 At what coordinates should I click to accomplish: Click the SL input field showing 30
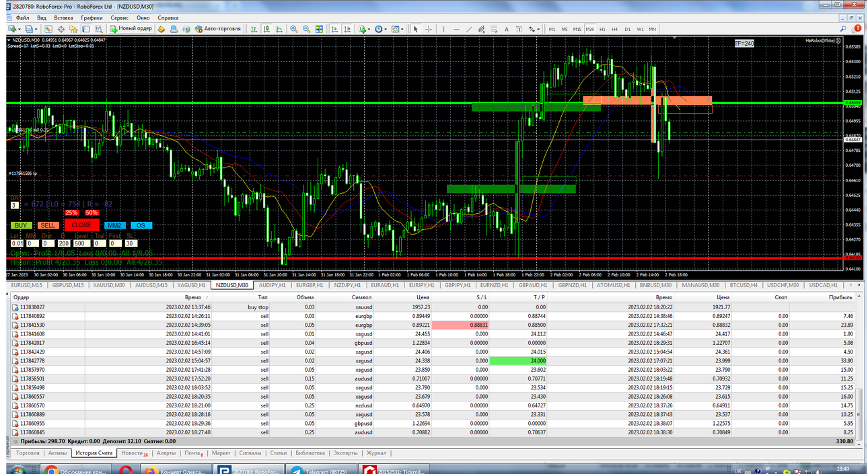[131, 243]
